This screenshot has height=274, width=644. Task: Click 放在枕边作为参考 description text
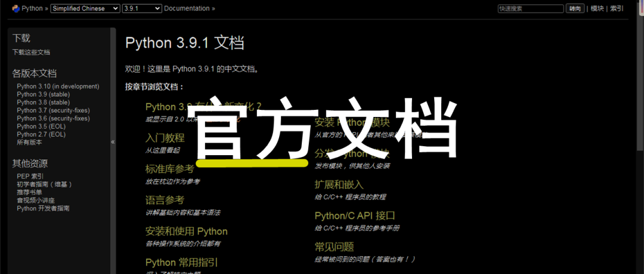tap(172, 181)
